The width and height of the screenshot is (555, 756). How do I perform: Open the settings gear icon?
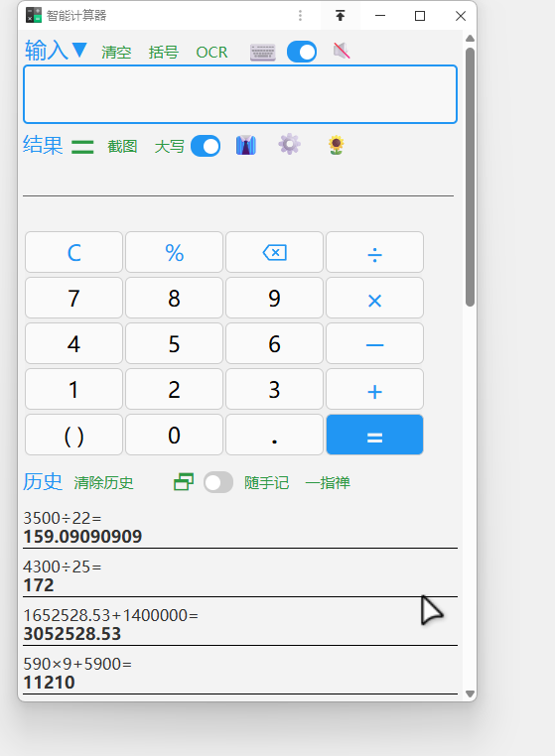(290, 145)
